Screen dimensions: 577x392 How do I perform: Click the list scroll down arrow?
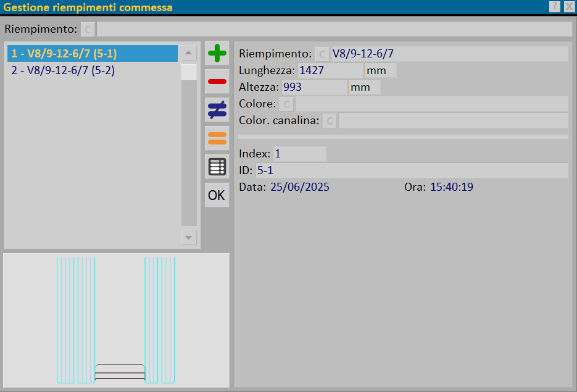click(189, 238)
